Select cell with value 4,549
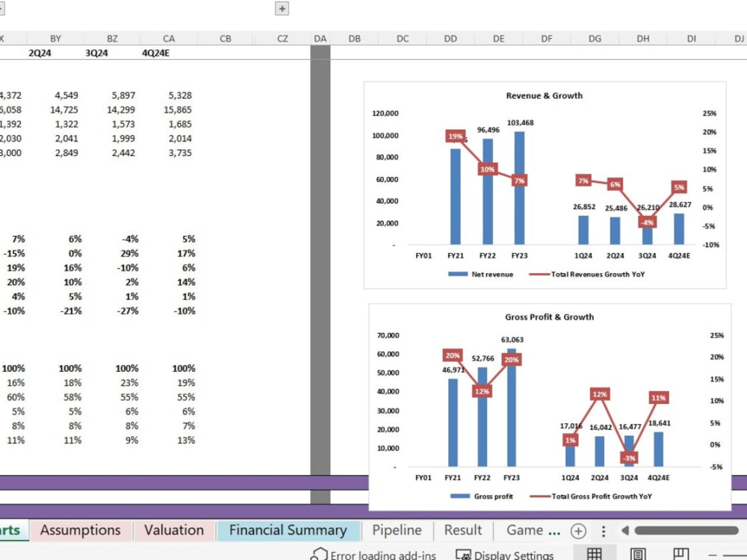747x560 pixels. [55, 96]
